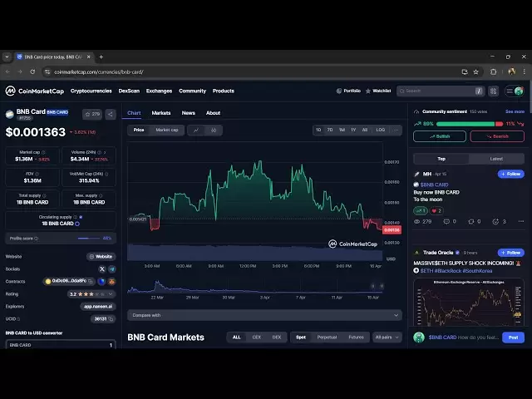This screenshot has height=399, width=532.
Task: Vote Bullish on community sentiment
Action: click(440, 136)
